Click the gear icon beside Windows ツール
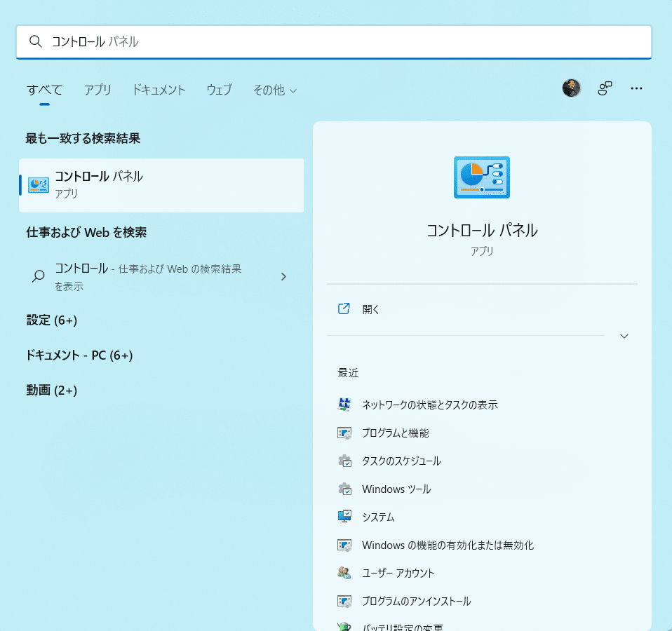 pyautogui.click(x=344, y=489)
